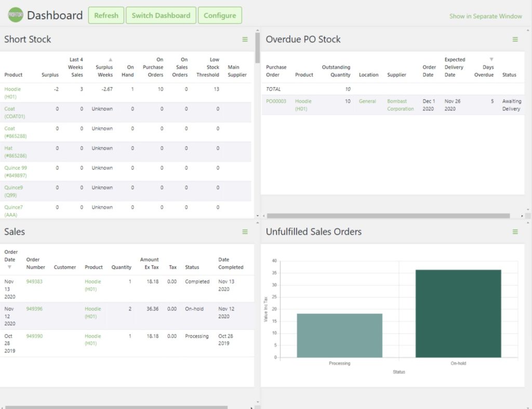Screen dimensions: 532x409
Task: Sort Sales by Order Number header
Action: point(36,263)
